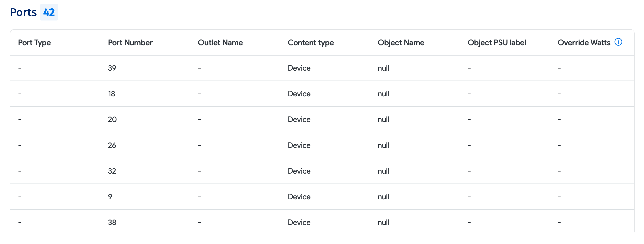Screen dimensions: 644x244
Task: Click the Ports count badge showing 42
Action: (49, 12)
